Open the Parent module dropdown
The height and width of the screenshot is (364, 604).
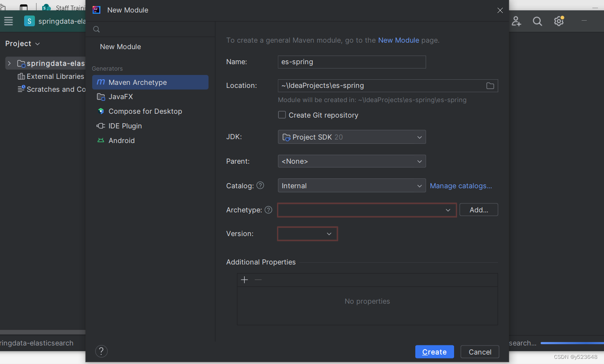click(419, 161)
